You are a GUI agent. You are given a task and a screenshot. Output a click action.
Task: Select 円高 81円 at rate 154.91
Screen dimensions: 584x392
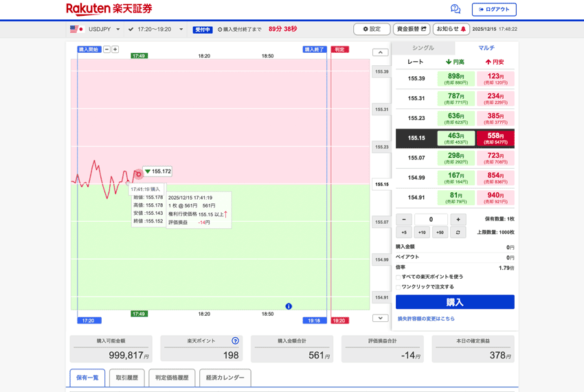[x=456, y=198]
